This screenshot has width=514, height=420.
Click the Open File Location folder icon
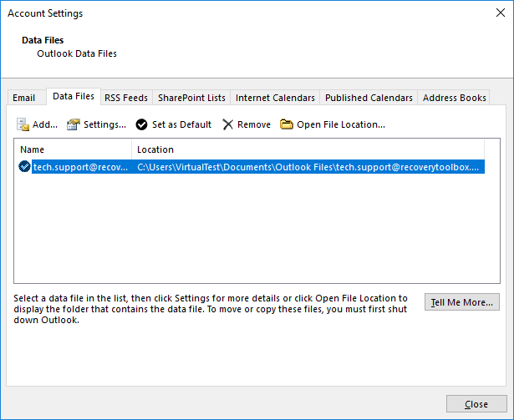(286, 124)
